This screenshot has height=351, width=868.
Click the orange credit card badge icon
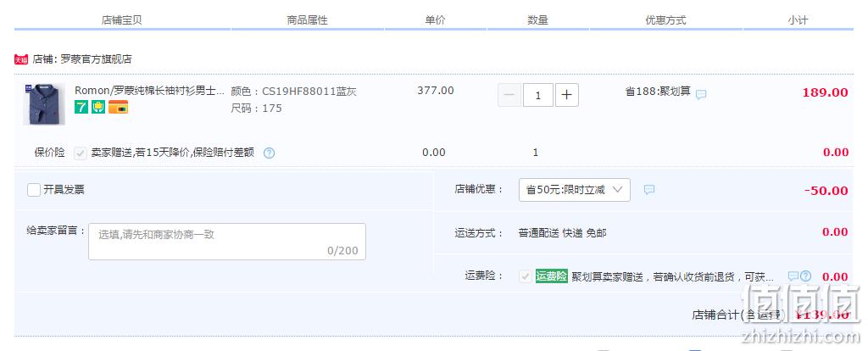119,107
